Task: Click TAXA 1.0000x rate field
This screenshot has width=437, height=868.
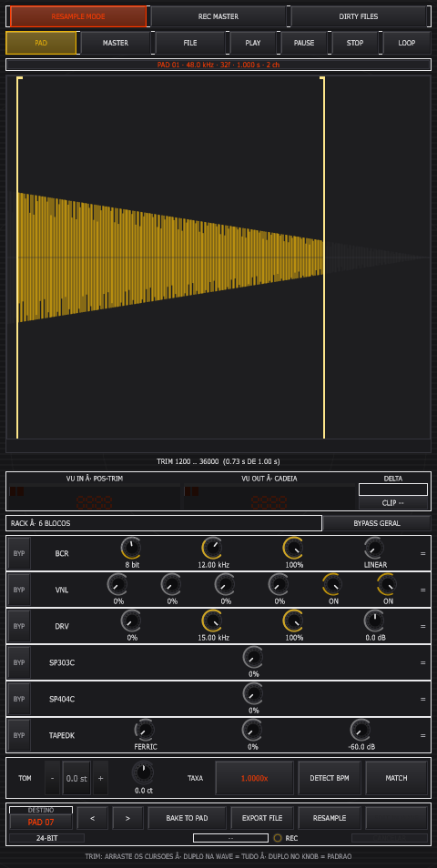Action: pyautogui.click(x=254, y=778)
